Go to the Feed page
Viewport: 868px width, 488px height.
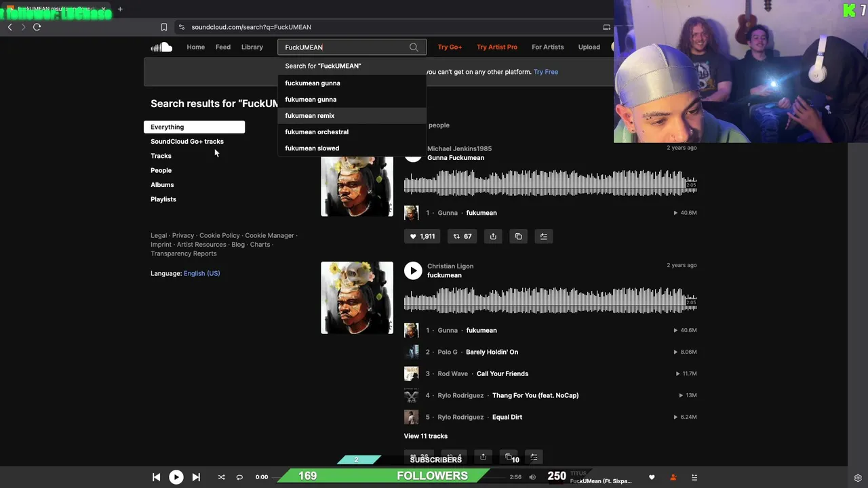tap(223, 47)
